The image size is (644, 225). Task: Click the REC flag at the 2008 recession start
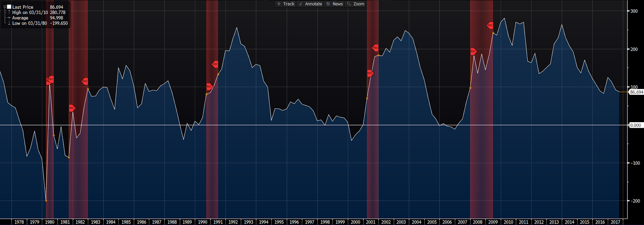(x=473, y=51)
